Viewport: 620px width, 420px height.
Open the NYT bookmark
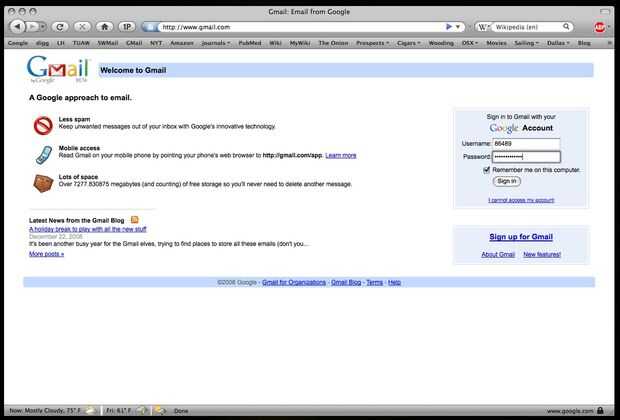coord(156,43)
